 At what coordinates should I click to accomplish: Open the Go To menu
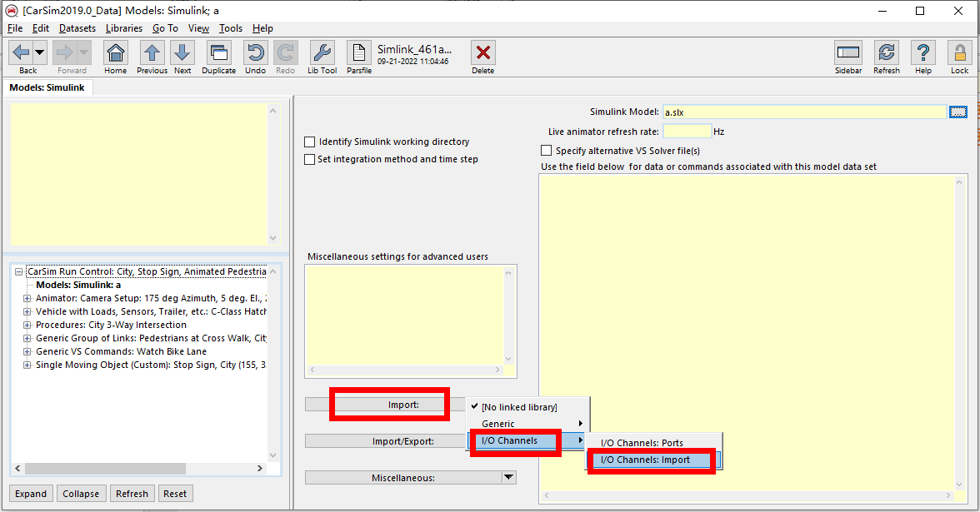(x=165, y=28)
